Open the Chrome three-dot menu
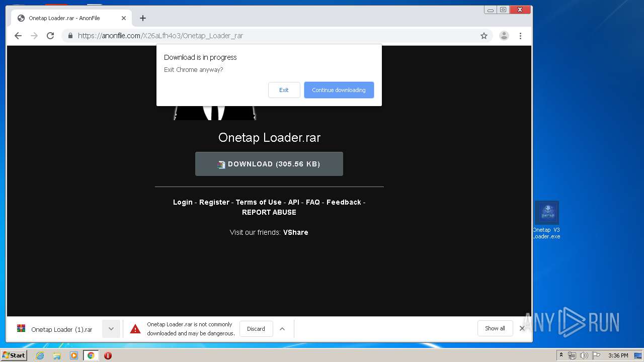The height and width of the screenshot is (362, 644). pyautogui.click(x=520, y=36)
